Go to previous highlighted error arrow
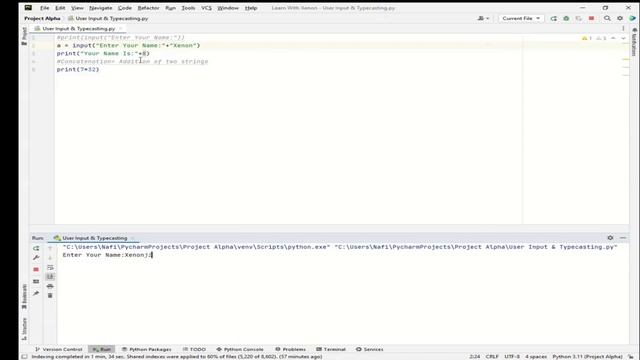The width and height of the screenshot is (640, 360). [x=613, y=38]
